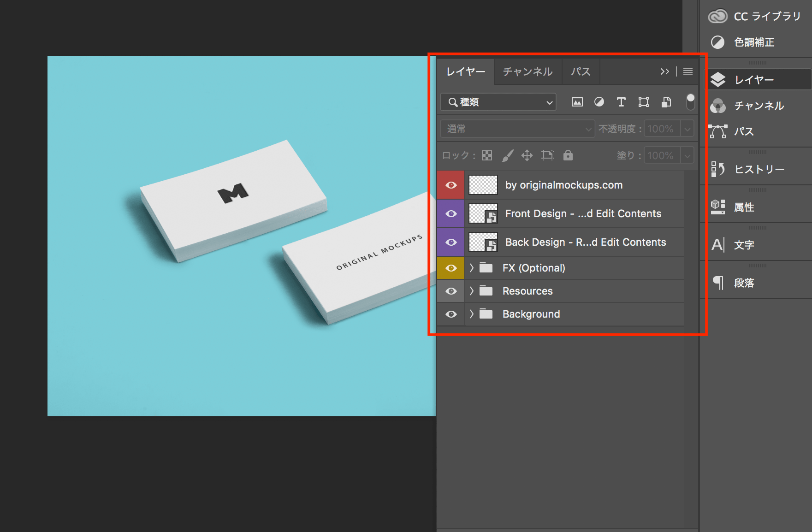
Task: Filter layers by adjustment layer type
Action: pyautogui.click(x=599, y=102)
